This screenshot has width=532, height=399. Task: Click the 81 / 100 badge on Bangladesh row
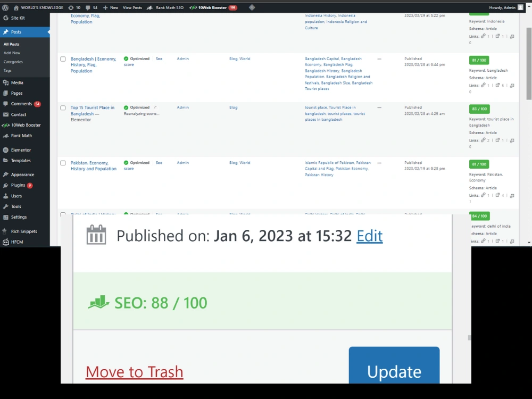click(x=479, y=61)
